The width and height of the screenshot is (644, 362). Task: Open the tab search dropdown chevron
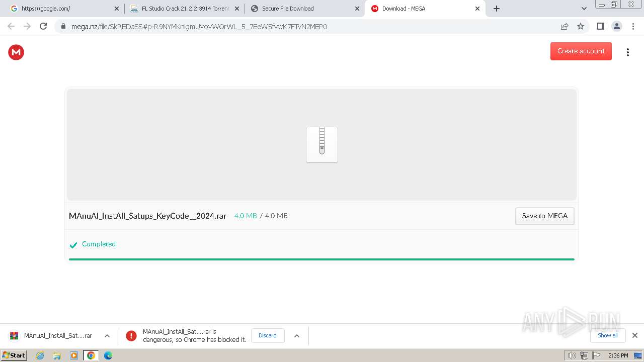tap(584, 9)
